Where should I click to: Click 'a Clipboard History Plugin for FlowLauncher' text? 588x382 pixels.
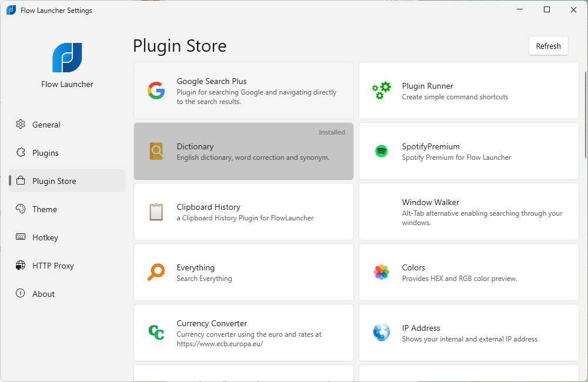245,218
